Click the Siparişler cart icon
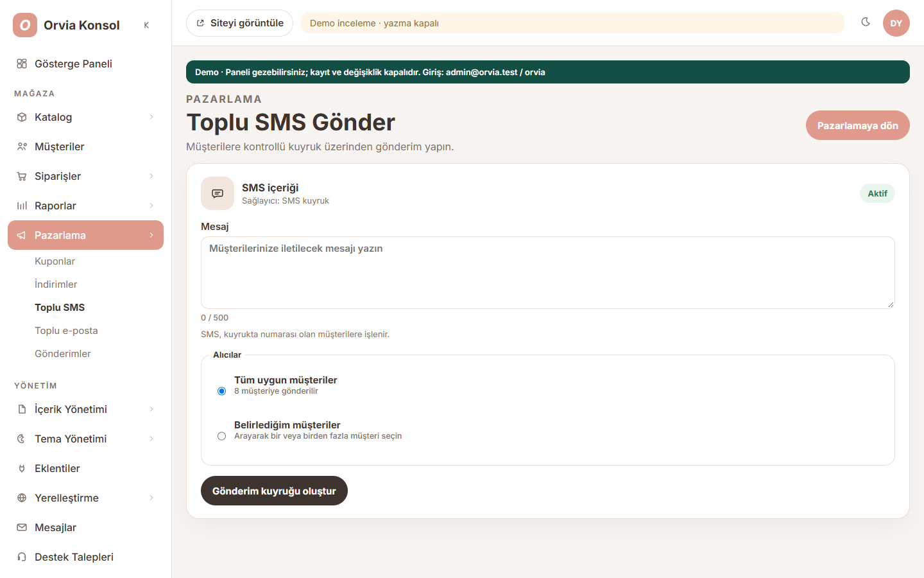 click(x=22, y=176)
